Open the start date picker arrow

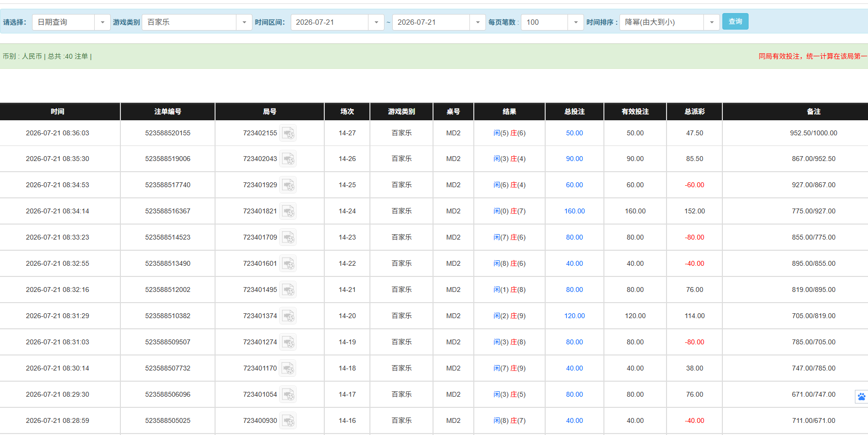pos(376,22)
